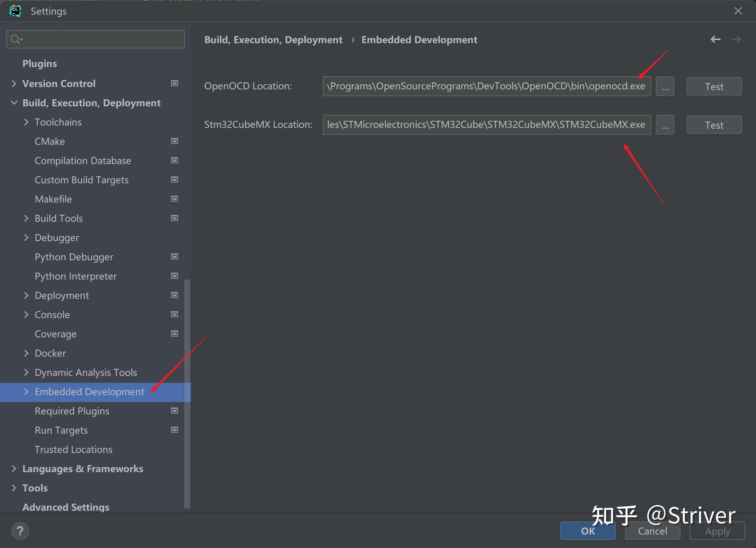Click project-level icon beside Console

[175, 314]
